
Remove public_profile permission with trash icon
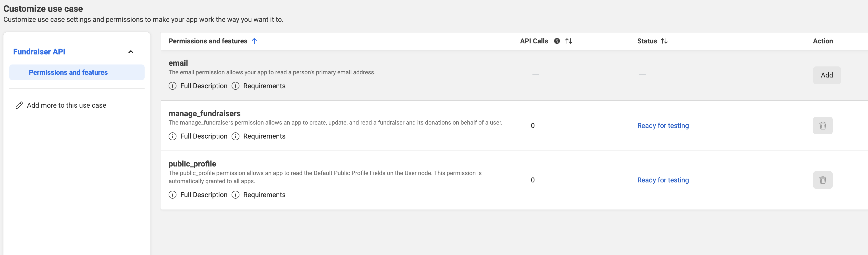(x=822, y=180)
